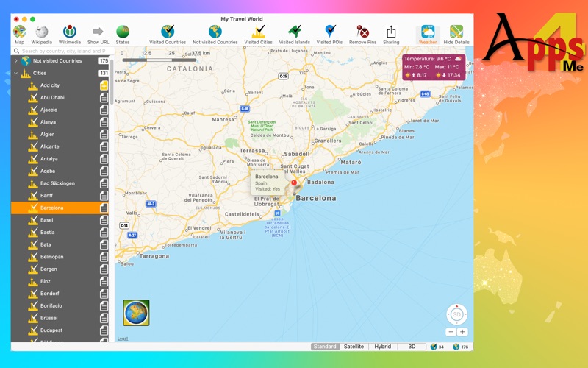Click the weather temperature panel
This screenshot has width=588, height=368.
coord(434,67)
